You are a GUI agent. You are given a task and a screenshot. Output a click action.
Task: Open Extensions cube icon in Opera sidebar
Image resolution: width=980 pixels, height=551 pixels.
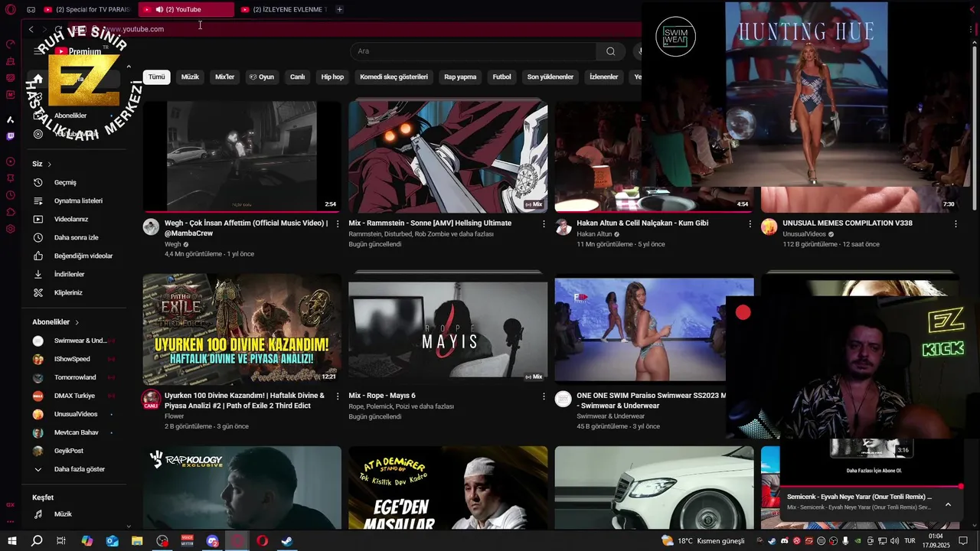[11, 212]
